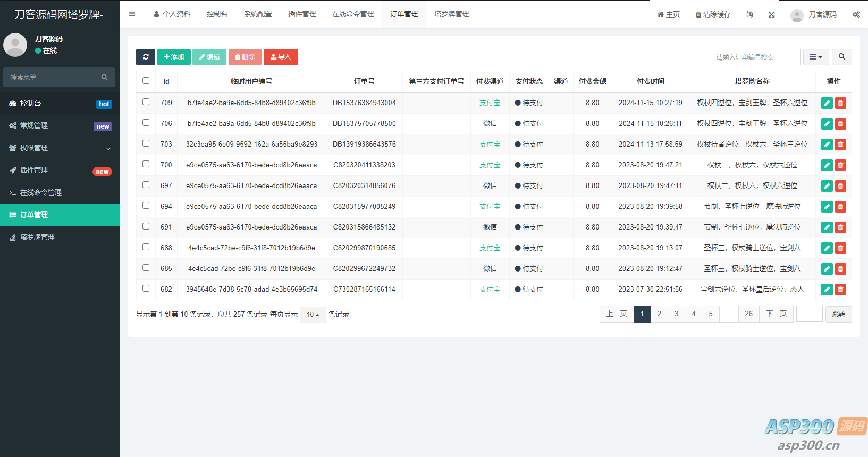Viewport: 868px width, 457px height.
Task: Tick the checkbox for order row 703
Action: pos(146,143)
